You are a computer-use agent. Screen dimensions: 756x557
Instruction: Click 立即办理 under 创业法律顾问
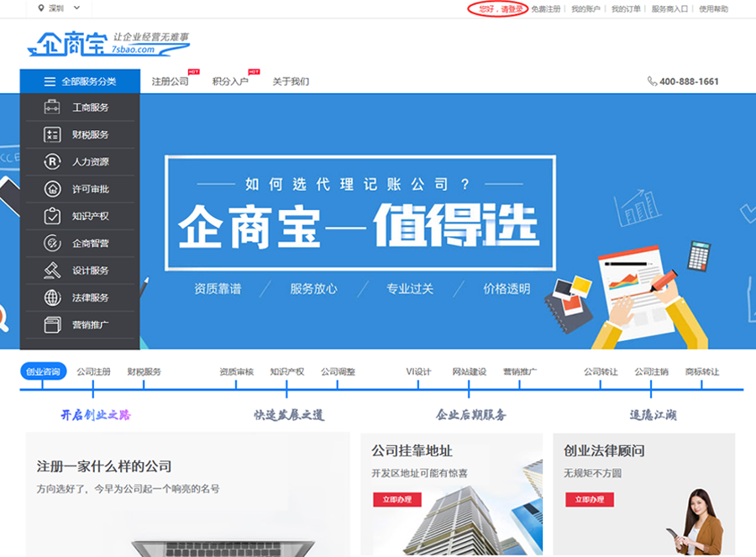click(x=589, y=500)
